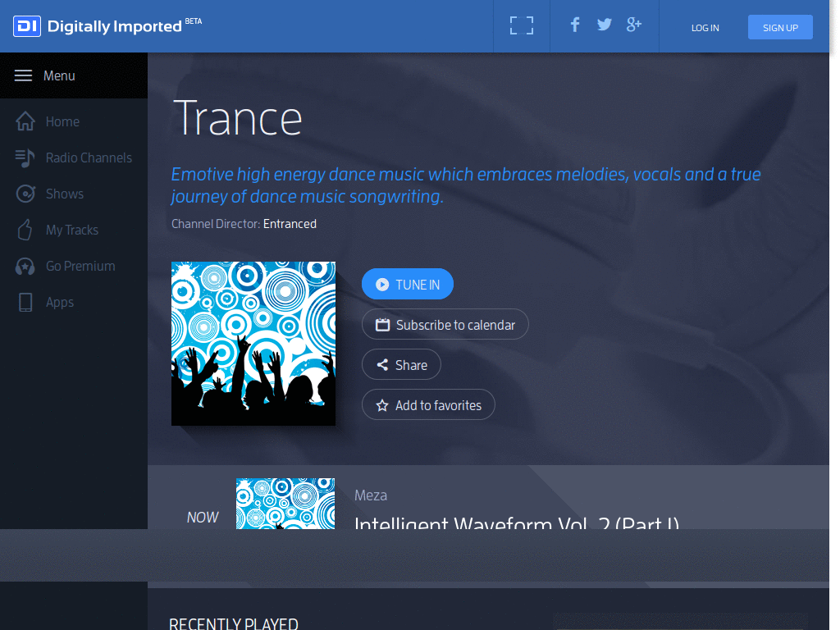Click the Share button
The height and width of the screenshot is (630, 840).
pyautogui.click(x=401, y=364)
